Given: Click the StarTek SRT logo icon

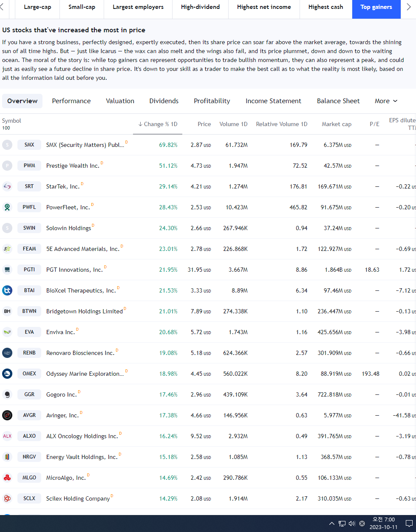Looking at the screenshot, I should point(7,186).
